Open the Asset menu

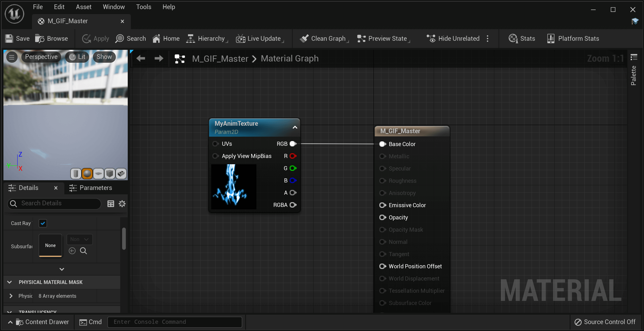[x=83, y=7]
